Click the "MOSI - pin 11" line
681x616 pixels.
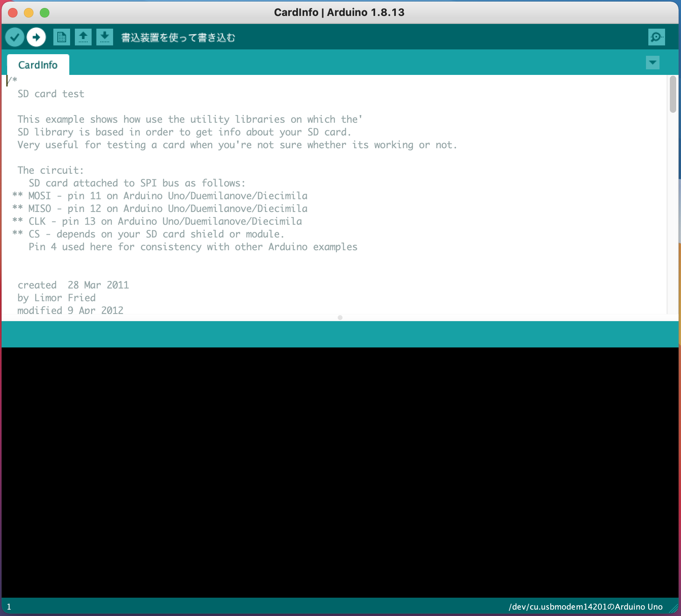(160, 196)
